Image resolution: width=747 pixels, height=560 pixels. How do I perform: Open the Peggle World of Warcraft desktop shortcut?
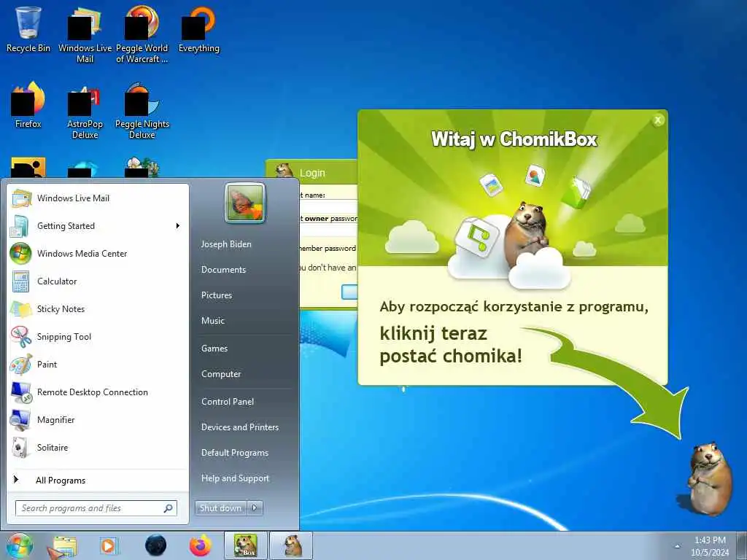pos(142,34)
